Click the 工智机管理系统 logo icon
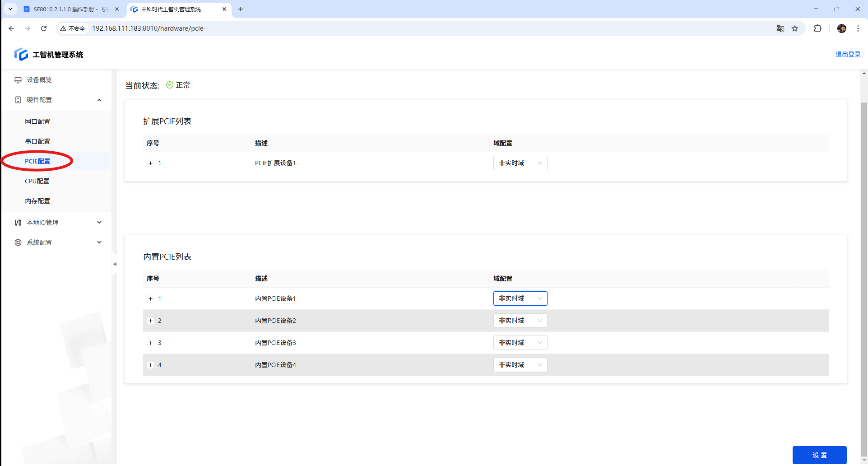Image resolution: width=868 pixels, height=466 pixels. (x=21, y=54)
